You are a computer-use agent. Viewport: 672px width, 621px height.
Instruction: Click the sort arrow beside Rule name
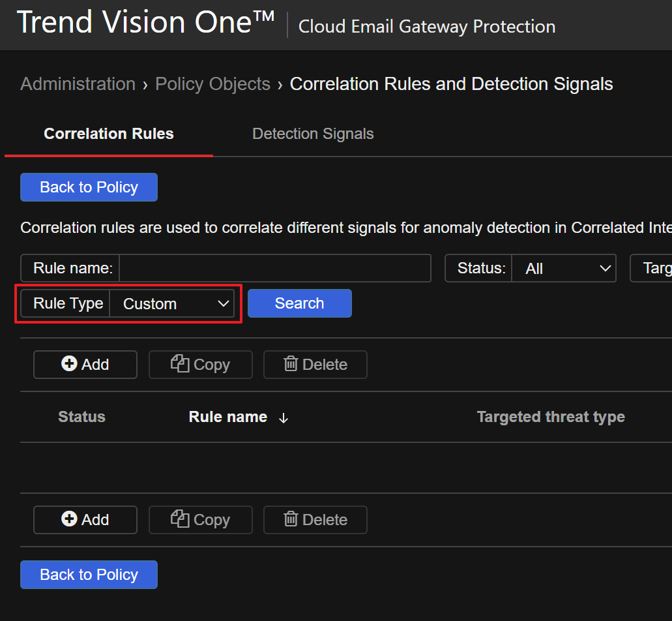[x=284, y=418]
